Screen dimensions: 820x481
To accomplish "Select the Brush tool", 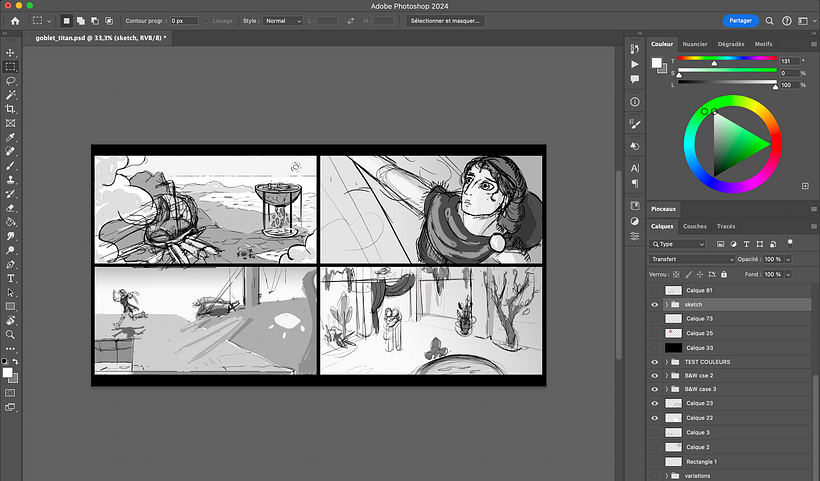I will (10, 165).
